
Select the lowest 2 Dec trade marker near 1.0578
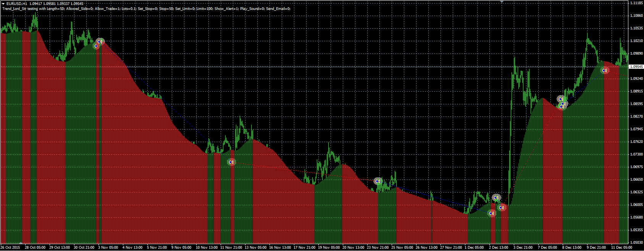tap(492, 213)
